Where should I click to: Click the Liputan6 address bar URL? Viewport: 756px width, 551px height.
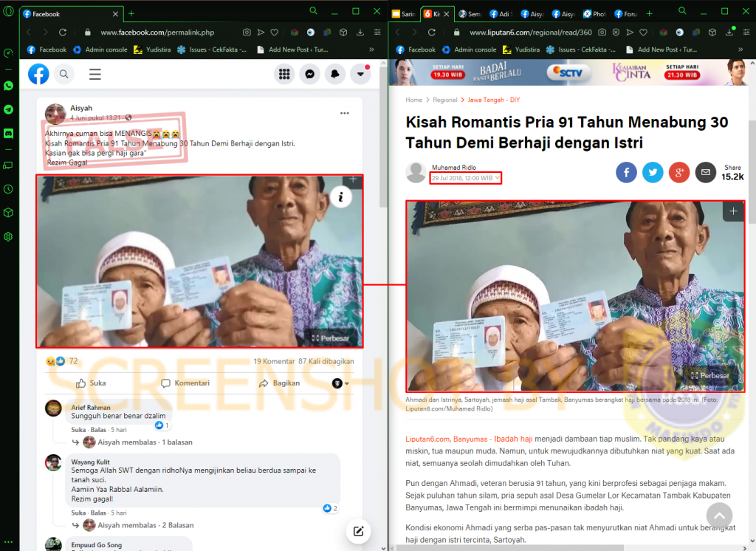(x=530, y=32)
